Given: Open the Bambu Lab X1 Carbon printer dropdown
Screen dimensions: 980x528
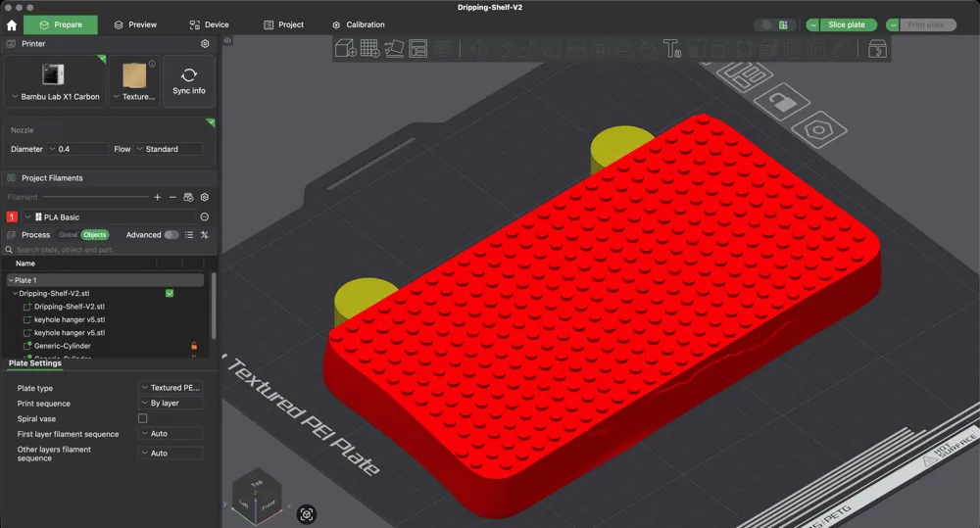Looking at the screenshot, I should [55, 97].
